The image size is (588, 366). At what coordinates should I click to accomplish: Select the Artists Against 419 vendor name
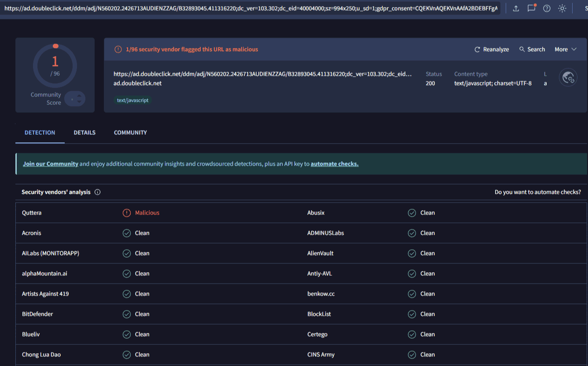[45, 294]
